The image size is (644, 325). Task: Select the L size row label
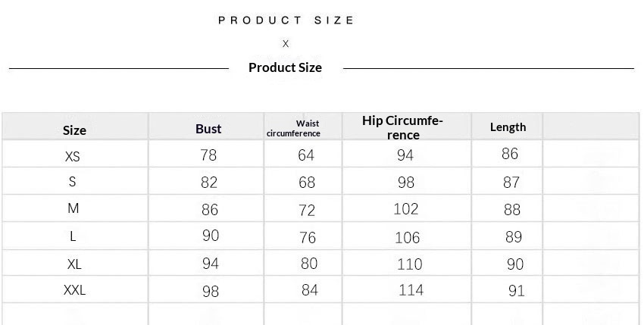click(73, 236)
